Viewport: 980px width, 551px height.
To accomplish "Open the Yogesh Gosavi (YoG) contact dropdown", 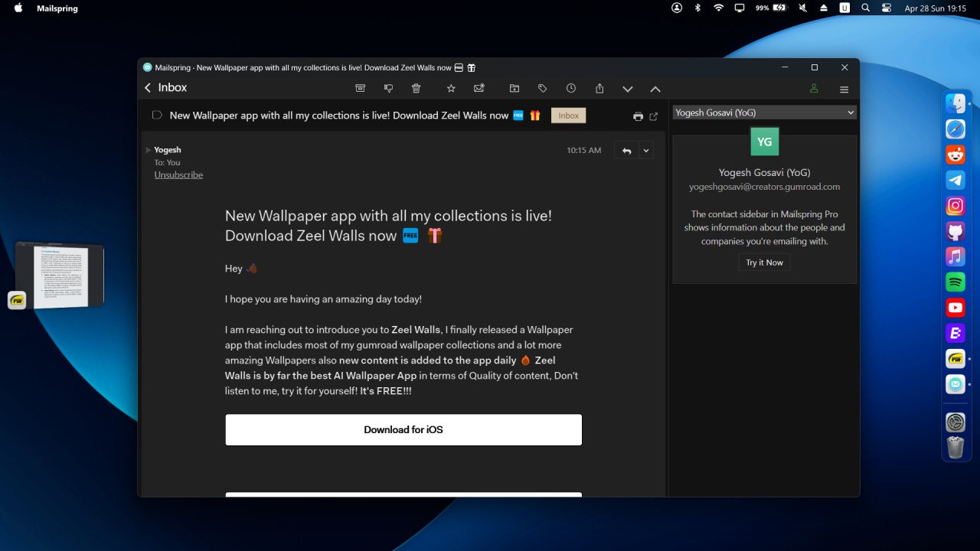I will [x=764, y=112].
